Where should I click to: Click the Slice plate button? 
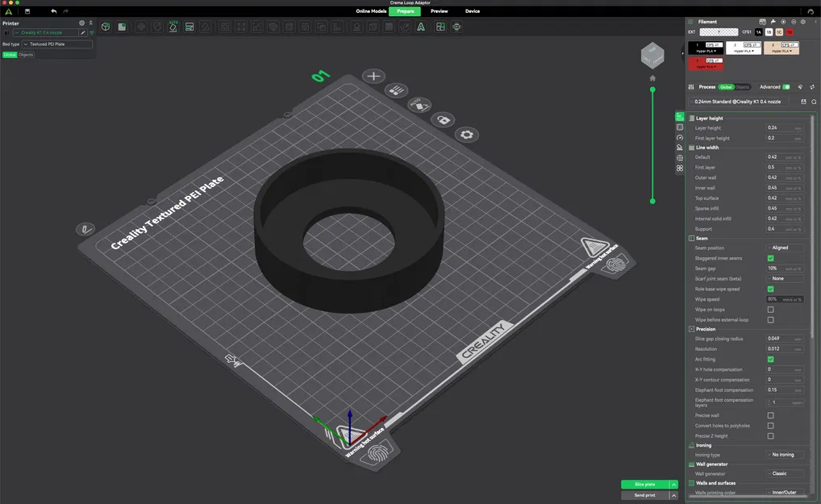pyautogui.click(x=643, y=484)
